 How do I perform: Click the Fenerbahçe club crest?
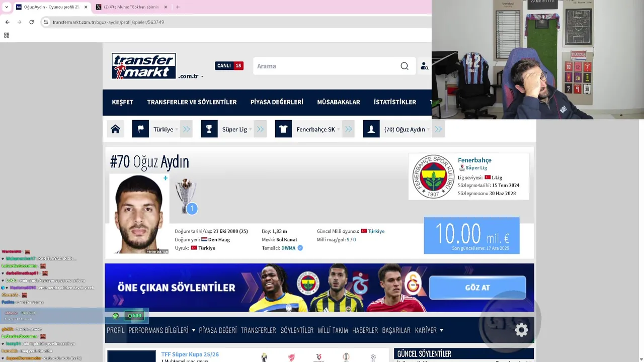click(x=433, y=176)
